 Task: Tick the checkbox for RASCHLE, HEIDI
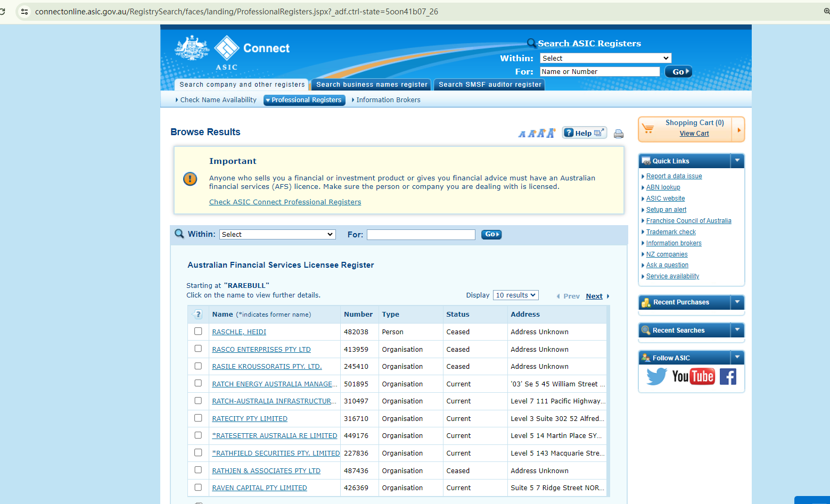(x=198, y=332)
